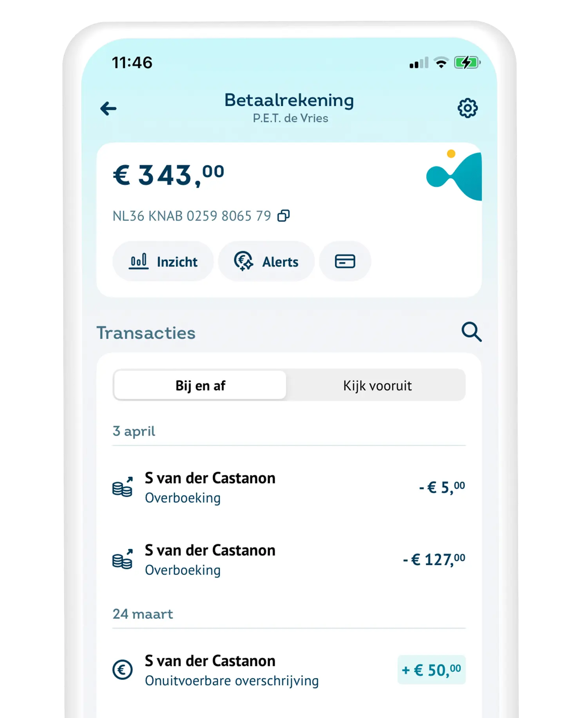Go back with the left arrow icon
Viewport: 588px width, 718px height.
click(x=108, y=108)
